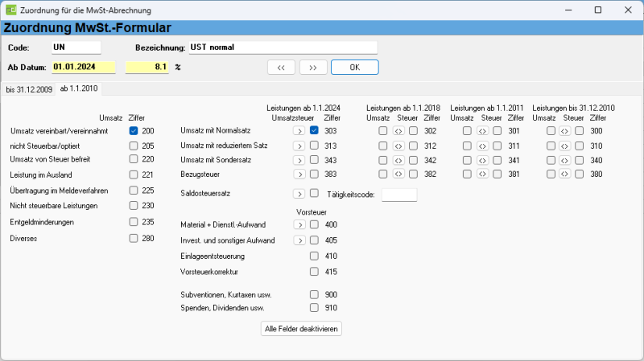Click the Code field containing UN
The image size is (644, 361).
(76, 47)
